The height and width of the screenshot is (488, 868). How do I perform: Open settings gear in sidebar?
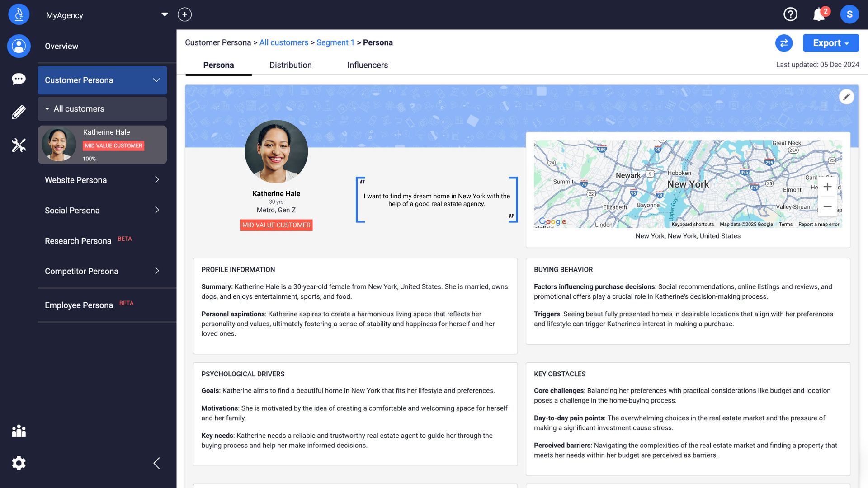coord(19,463)
